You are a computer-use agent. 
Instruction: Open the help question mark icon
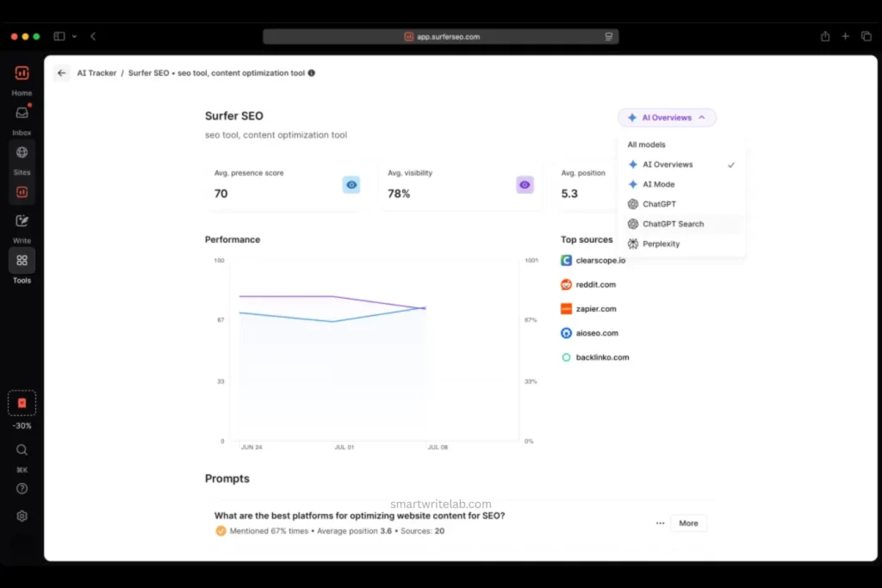click(x=22, y=488)
